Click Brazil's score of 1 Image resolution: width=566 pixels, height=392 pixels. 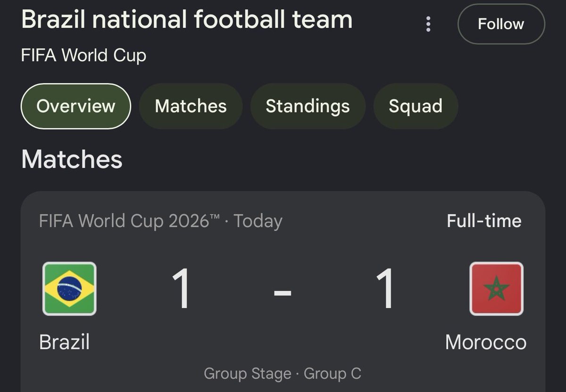(x=181, y=288)
